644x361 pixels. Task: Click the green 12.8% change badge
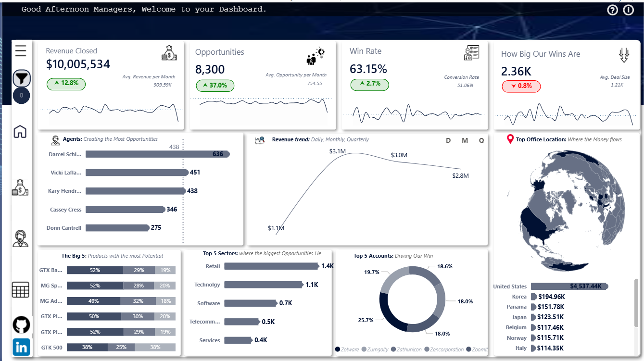tap(66, 84)
